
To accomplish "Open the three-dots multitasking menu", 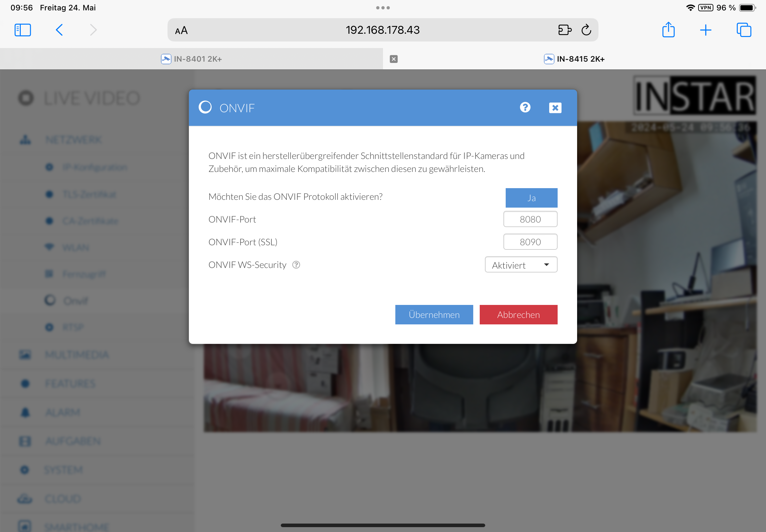I will coord(383,8).
